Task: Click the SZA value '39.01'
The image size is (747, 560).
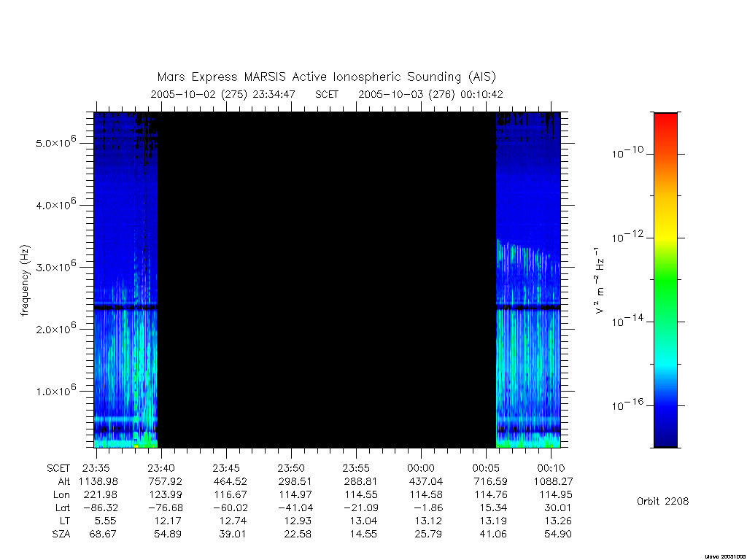Action: (x=233, y=534)
